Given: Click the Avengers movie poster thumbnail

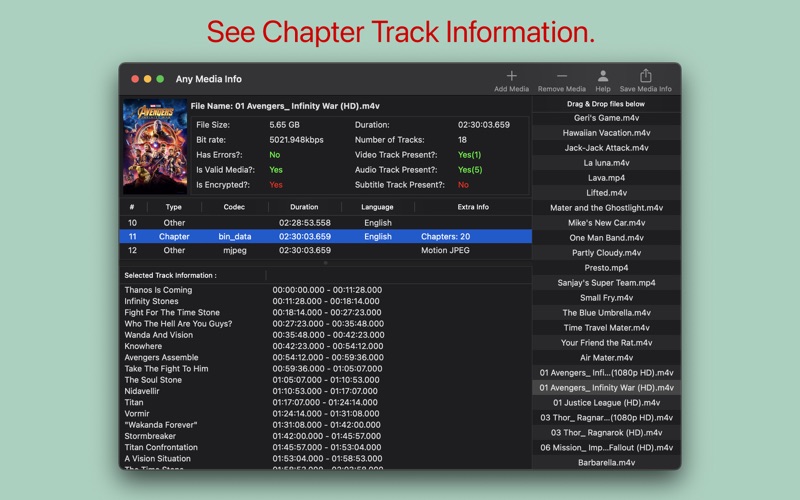Looking at the screenshot, I should pos(155,146).
